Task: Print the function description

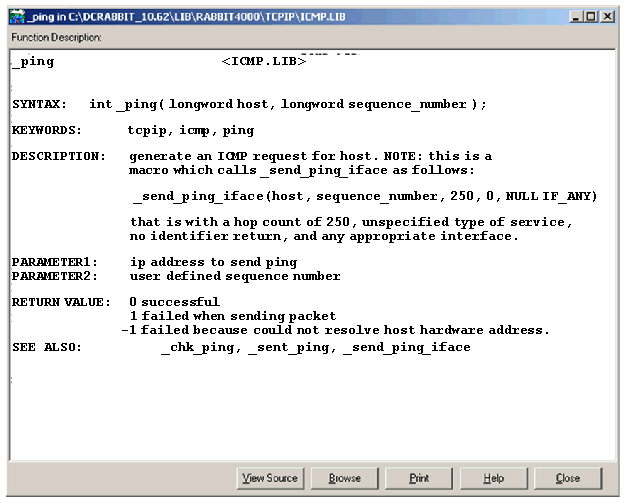Action: pos(419,478)
